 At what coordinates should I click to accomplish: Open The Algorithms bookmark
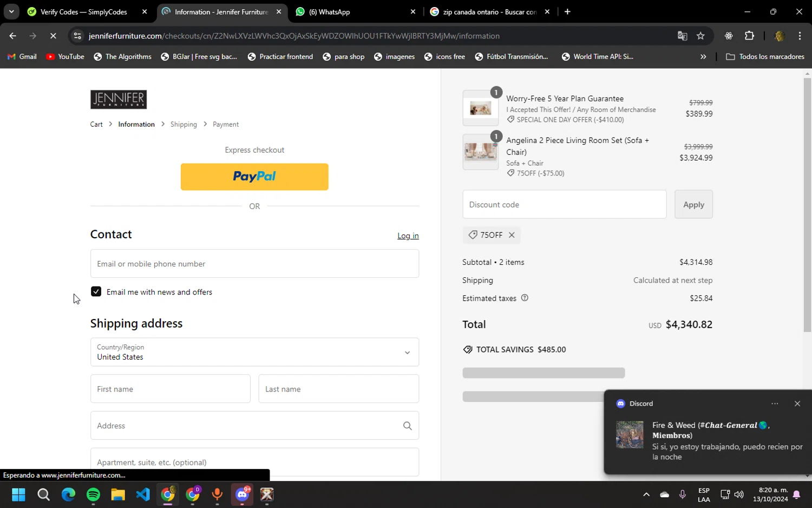[122, 56]
